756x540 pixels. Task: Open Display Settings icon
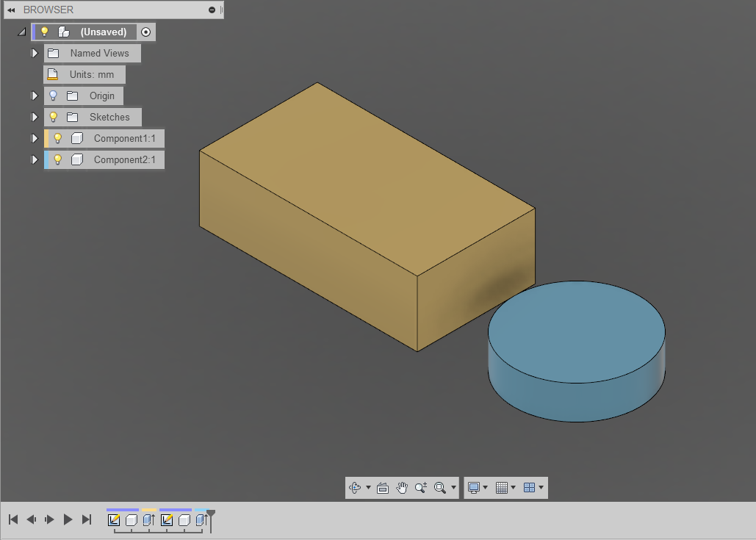point(473,487)
